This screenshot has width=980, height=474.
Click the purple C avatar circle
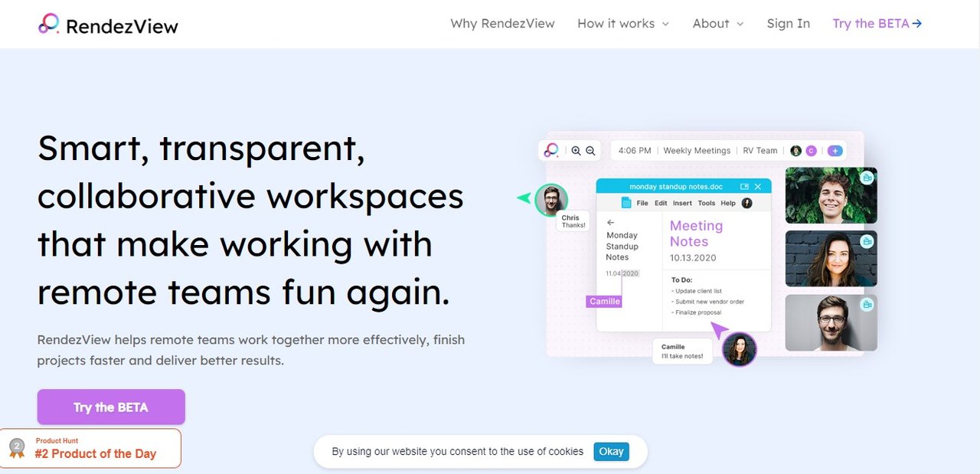click(811, 151)
